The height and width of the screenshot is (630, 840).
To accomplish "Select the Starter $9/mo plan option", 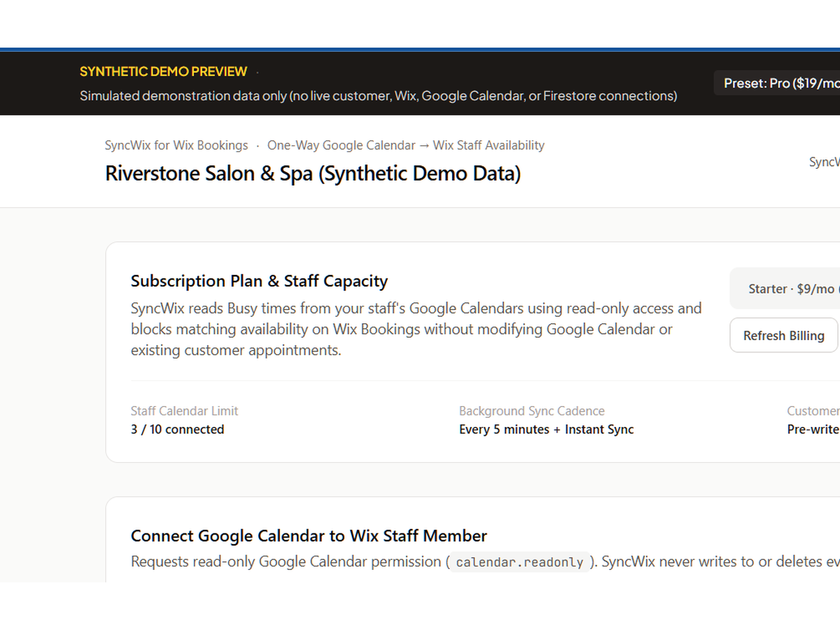I will click(785, 288).
